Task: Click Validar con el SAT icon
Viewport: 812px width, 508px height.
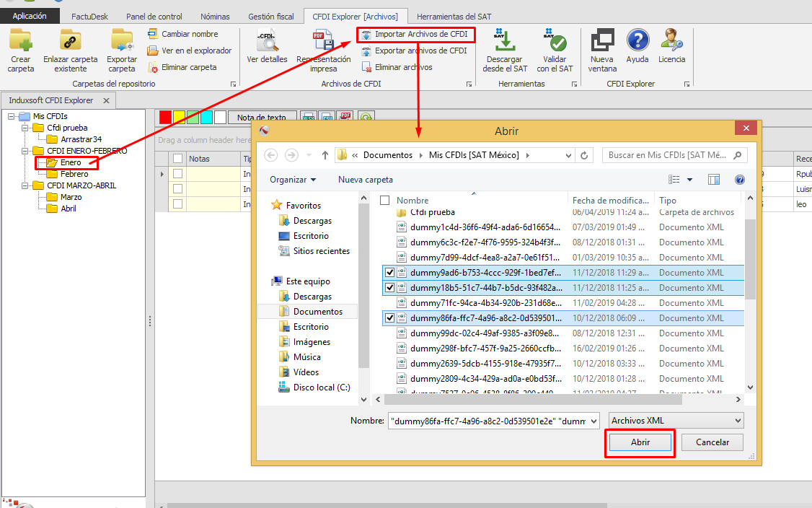Action: click(x=555, y=40)
